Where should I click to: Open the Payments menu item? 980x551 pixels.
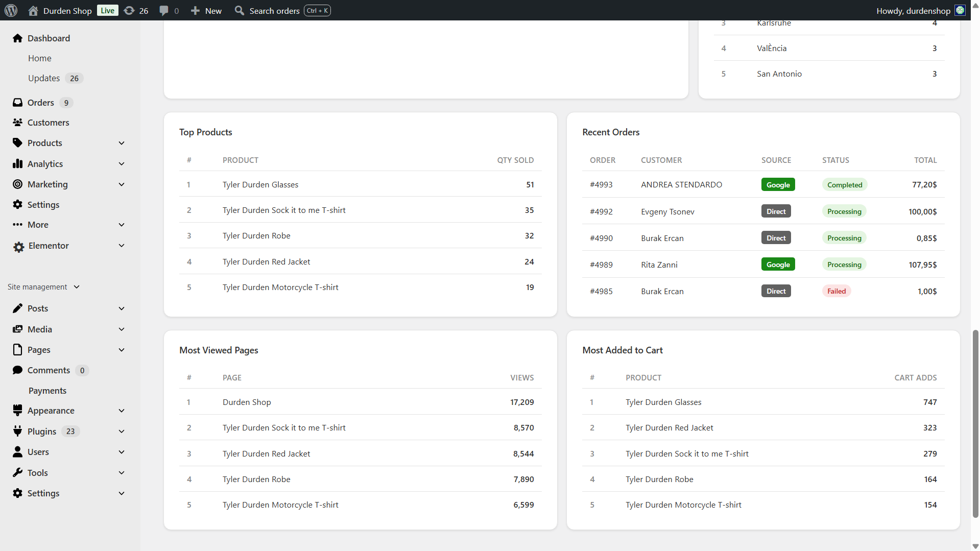(47, 391)
